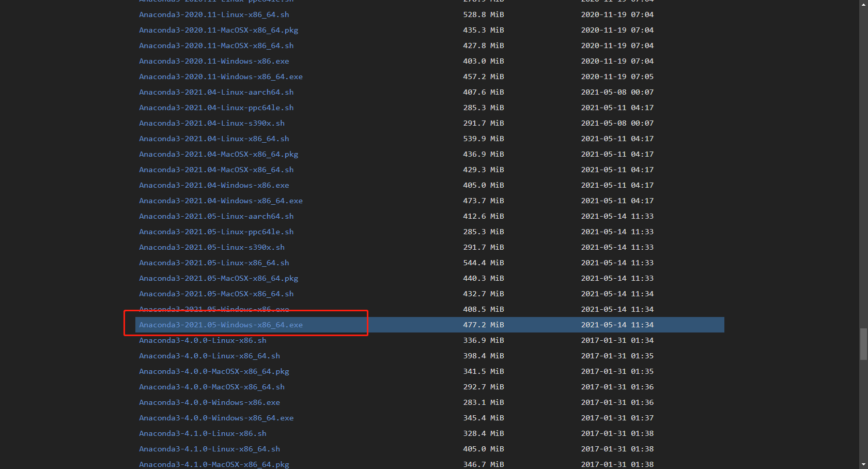The width and height of the screenshot is (868, 469).
Task: Open Anaconda3-4.0.0-Windows-x86.exe link
Action: (209, 402)
